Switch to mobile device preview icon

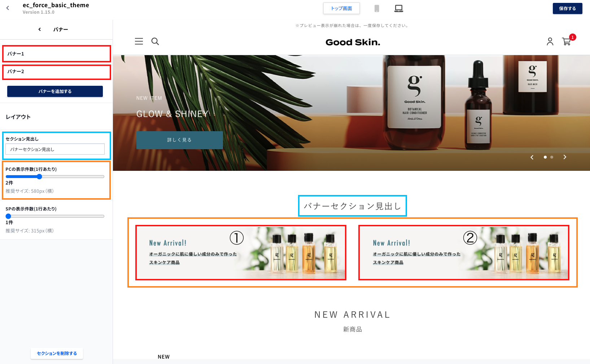(377, 8)
